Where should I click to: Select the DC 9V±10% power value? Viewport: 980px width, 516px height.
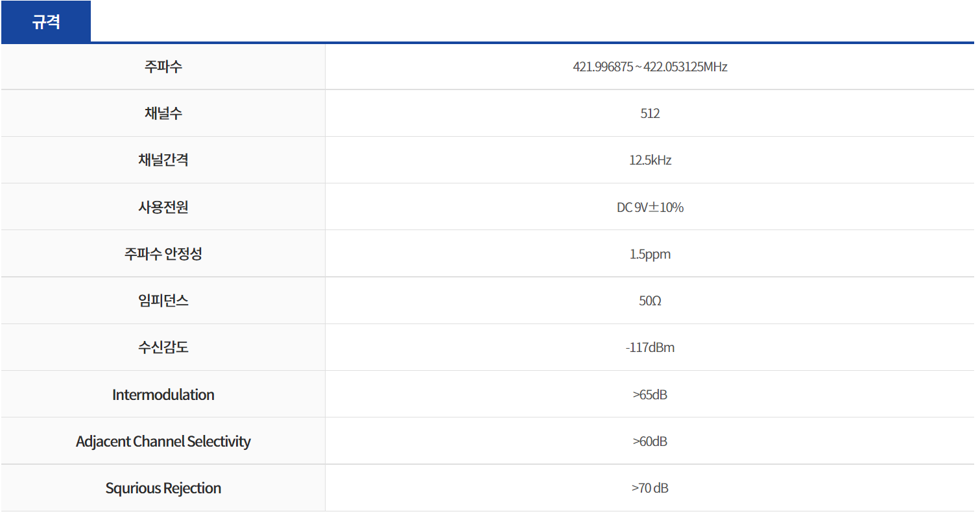click(650, 207)
